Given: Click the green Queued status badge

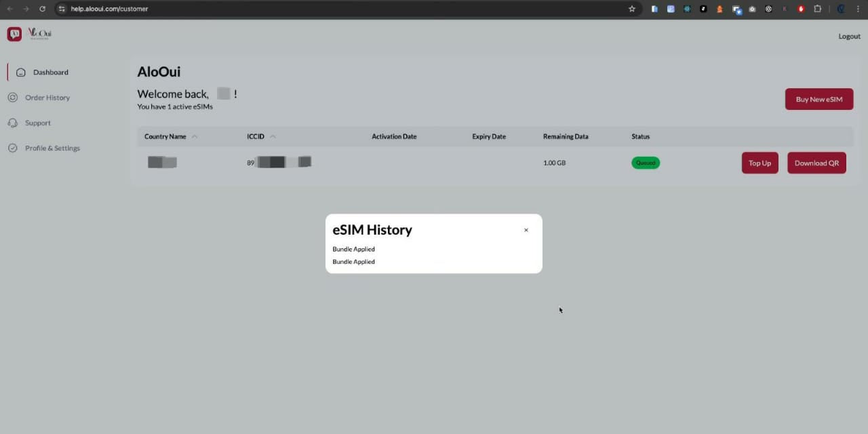Looking at the screenshot, I should pos(646,163).
